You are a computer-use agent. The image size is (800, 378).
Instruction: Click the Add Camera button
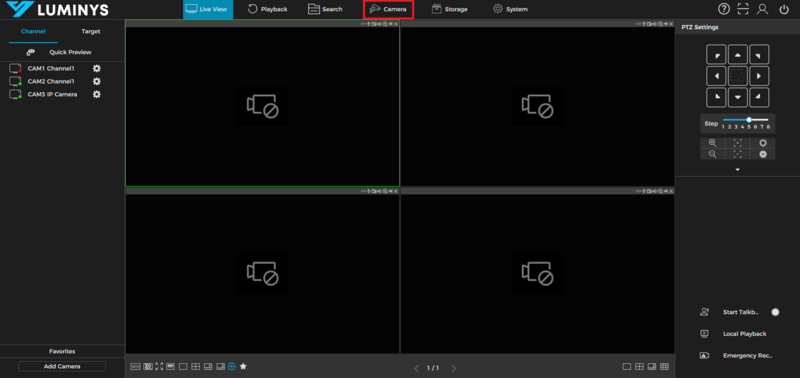(62, 366)
